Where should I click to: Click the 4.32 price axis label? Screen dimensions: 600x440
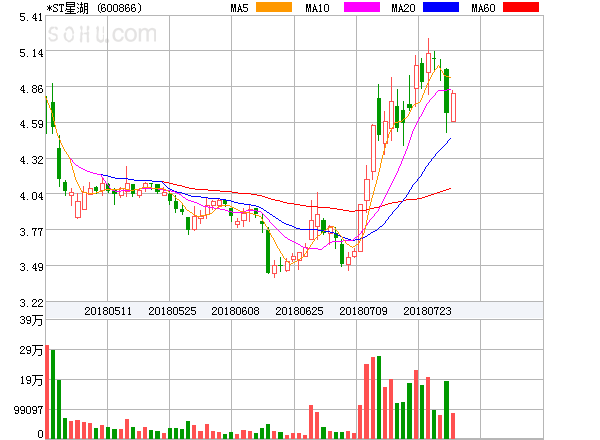point(31,160)
